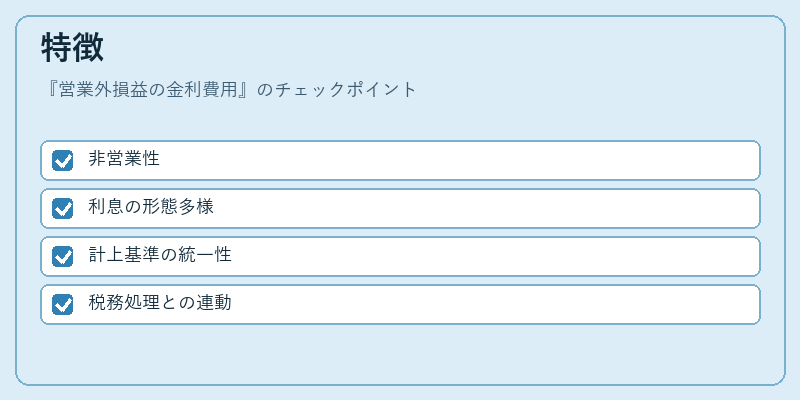Viewport: 800px width, 400px height.
Task: Click empty card area below the checklist
Action: (400, 353)
